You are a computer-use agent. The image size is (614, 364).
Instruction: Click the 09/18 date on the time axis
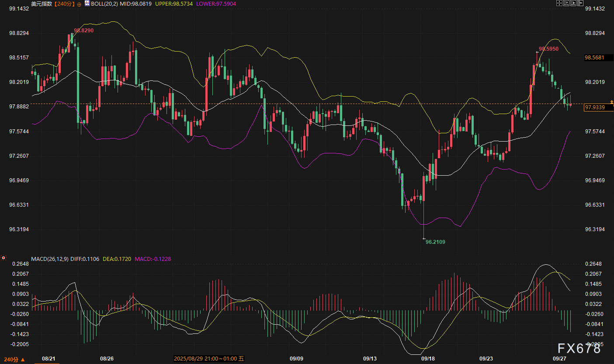pos(427,359)
